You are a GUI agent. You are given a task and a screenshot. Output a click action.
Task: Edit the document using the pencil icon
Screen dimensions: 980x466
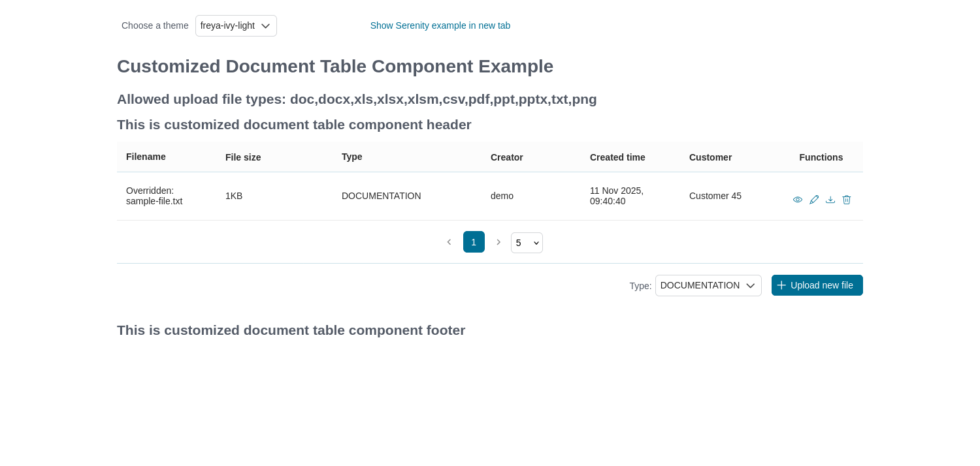(x=813, y=199)
